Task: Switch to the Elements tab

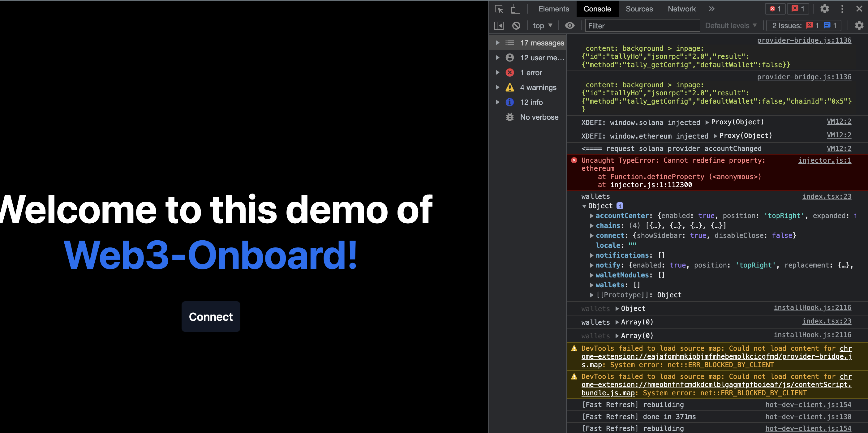Action: point(553,9)
